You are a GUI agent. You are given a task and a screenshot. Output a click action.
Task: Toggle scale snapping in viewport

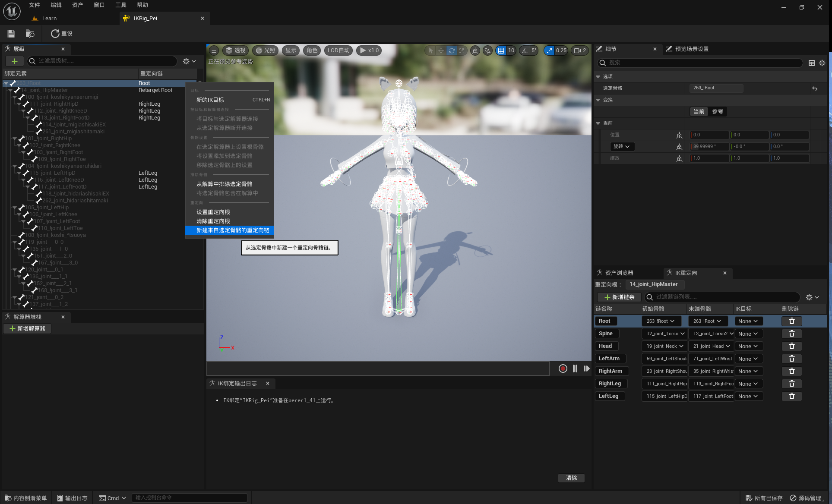click(549, 50)
